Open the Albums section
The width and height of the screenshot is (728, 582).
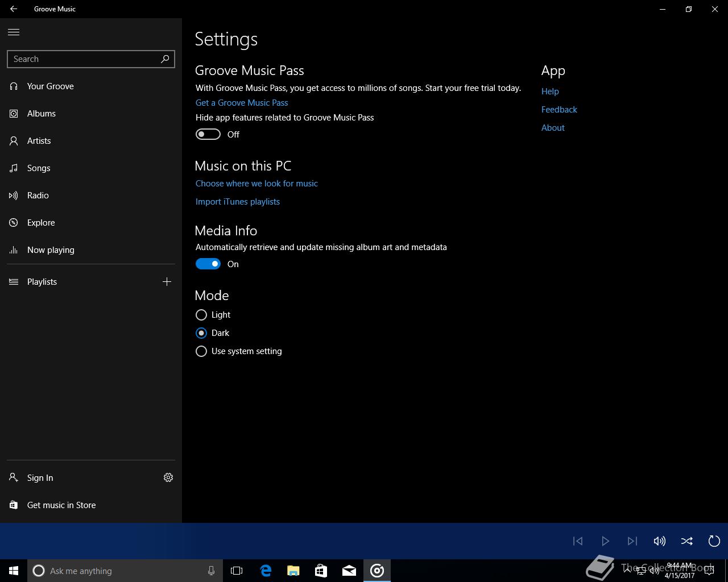click(x=42, y=114)
